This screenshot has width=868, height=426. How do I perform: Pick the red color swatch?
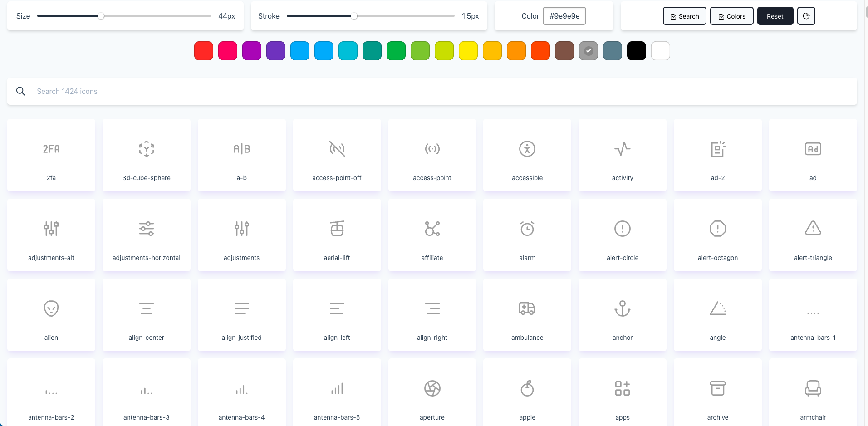pyautogui.click(x=204, y=51)
